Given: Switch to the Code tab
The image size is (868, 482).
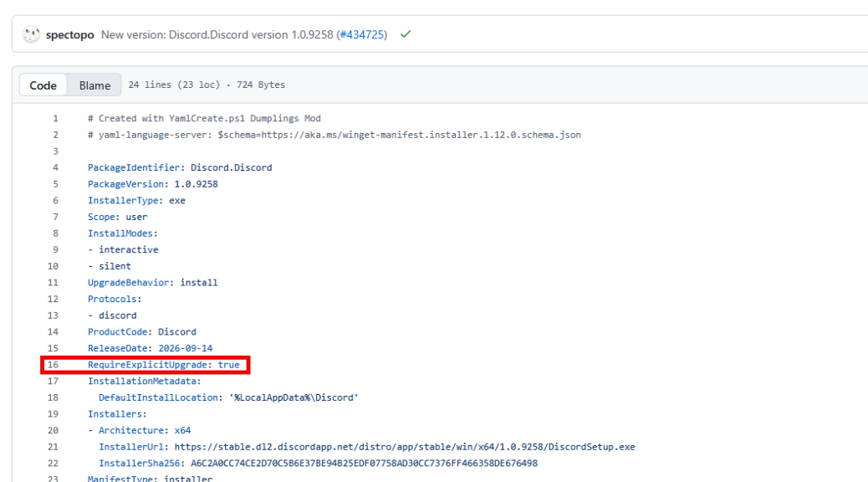Looking at the screenshot, I should tap(43, 85).
